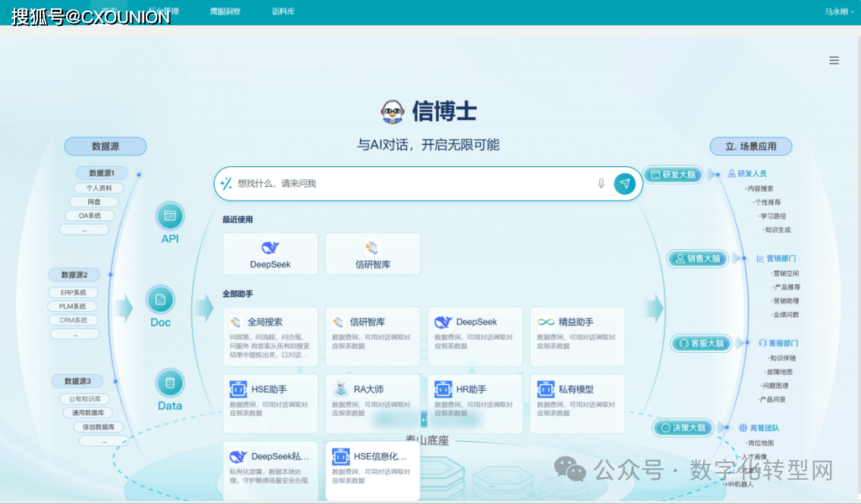Open DeepSeek under 最近使用
Viewport: 861px width, 504px height.
270,254
